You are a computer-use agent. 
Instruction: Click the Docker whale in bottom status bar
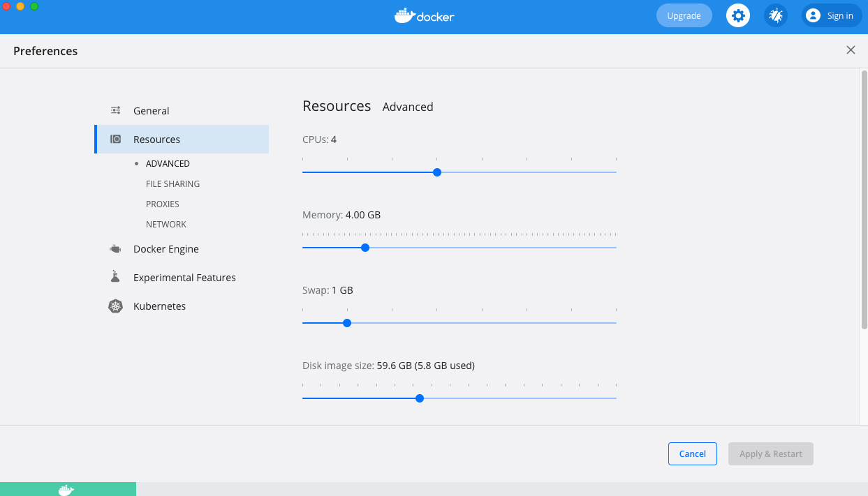tap(66, 490)
